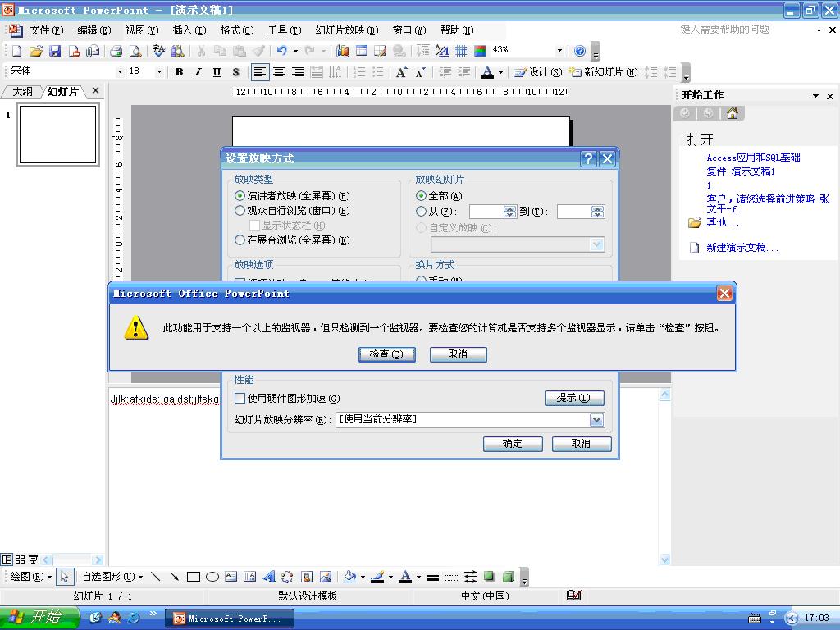Viewport: 840px width, 630px height.
Task: Open the 绘图 Draw menu
Action: click(30, 577)
